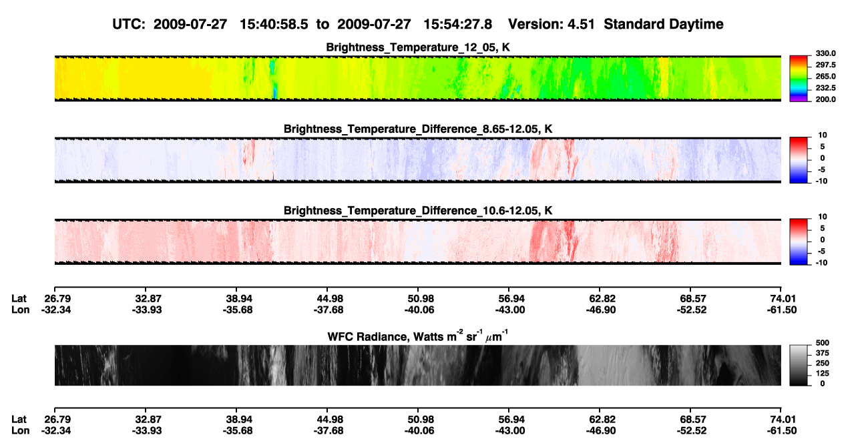Click the '297.5' colorbar tick label
Image resolution: width=868 pixels, height=445 pixels.
pos(824,65)
